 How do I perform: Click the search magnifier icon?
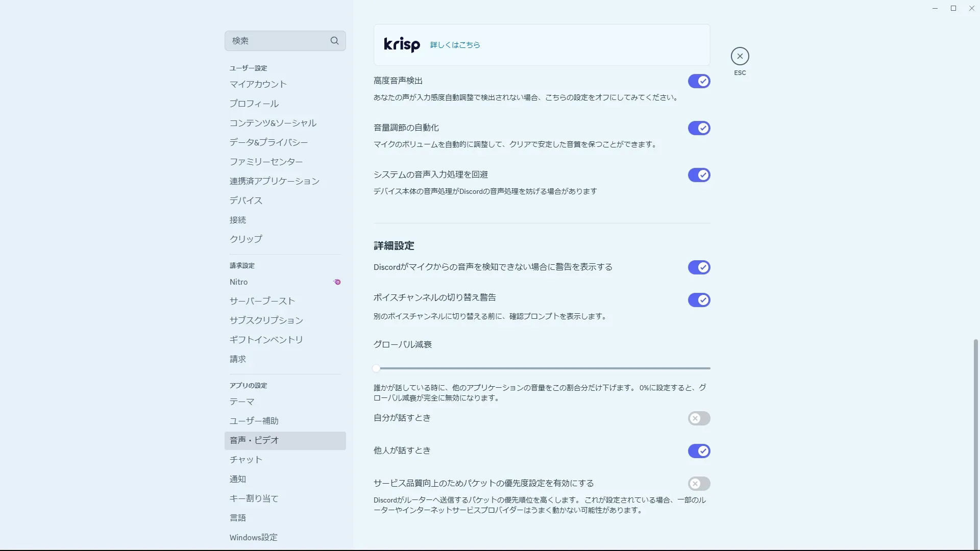334,41
